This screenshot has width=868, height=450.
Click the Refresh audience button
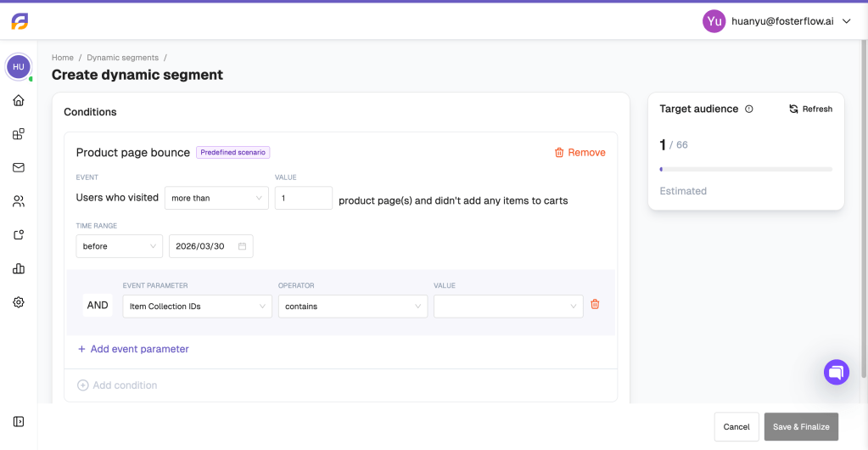[810, 110]
